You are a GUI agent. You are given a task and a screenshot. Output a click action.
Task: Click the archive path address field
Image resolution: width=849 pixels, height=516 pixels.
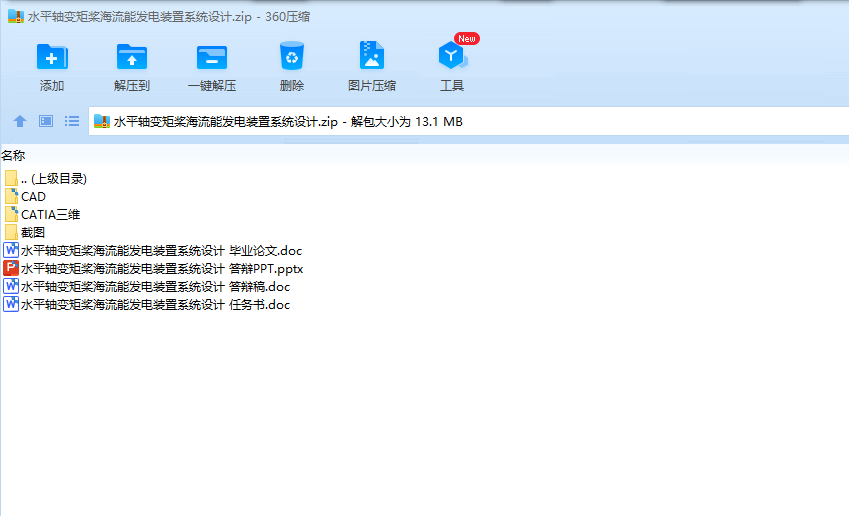tap(469, 121)
